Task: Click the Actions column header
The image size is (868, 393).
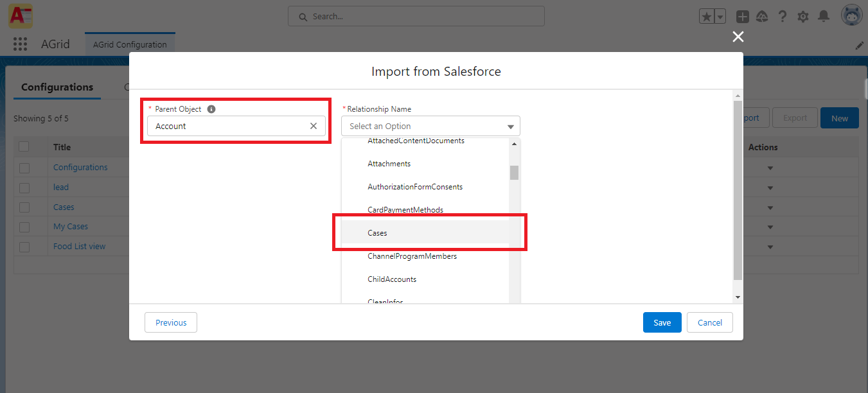Action: (x=763, y=147)
